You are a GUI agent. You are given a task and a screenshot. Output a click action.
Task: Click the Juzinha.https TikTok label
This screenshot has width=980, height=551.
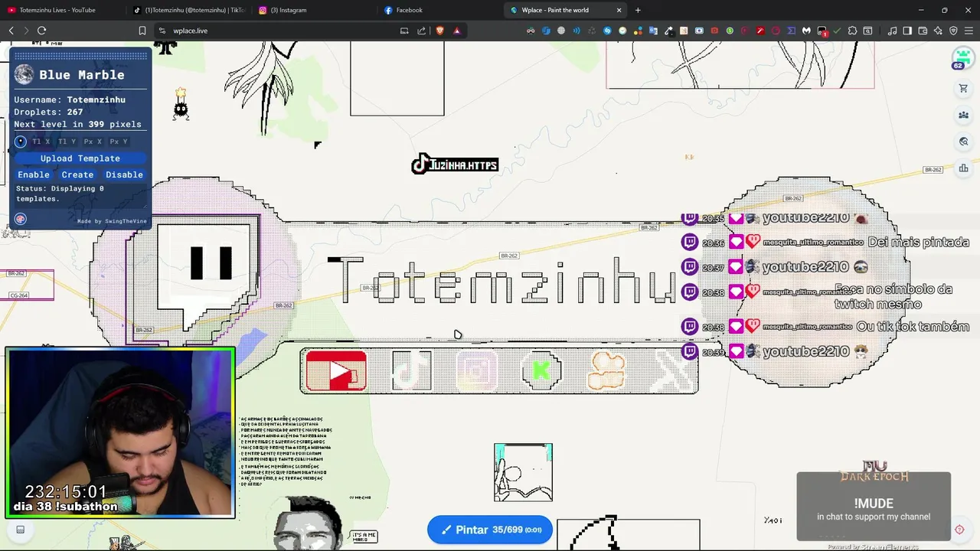click(455, 165)
